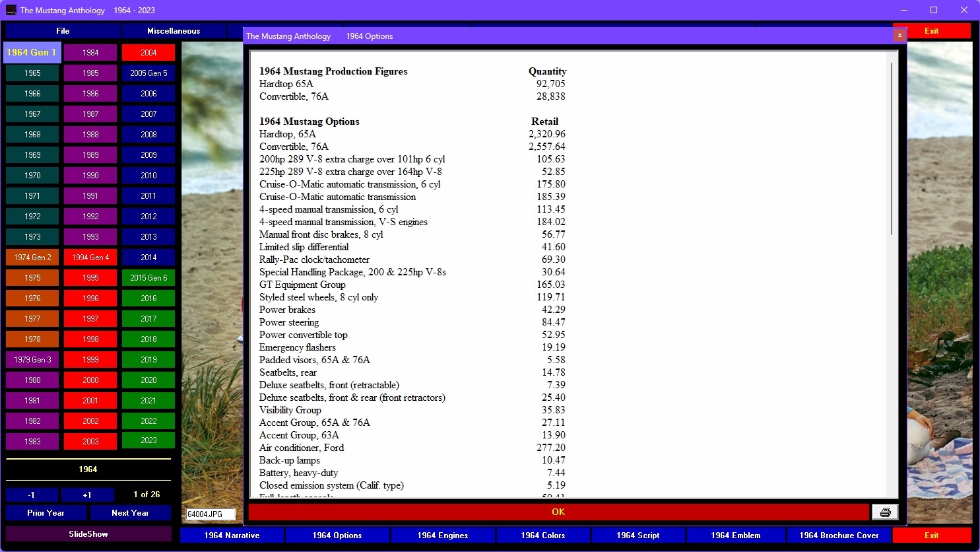The width and height of the screenshot is (980, 552).
Task: Select the year 2020
Action: pos(148,380)
